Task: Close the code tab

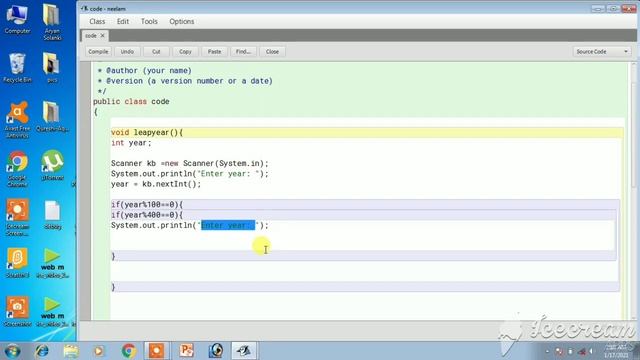Action: (x=102, y=36)
